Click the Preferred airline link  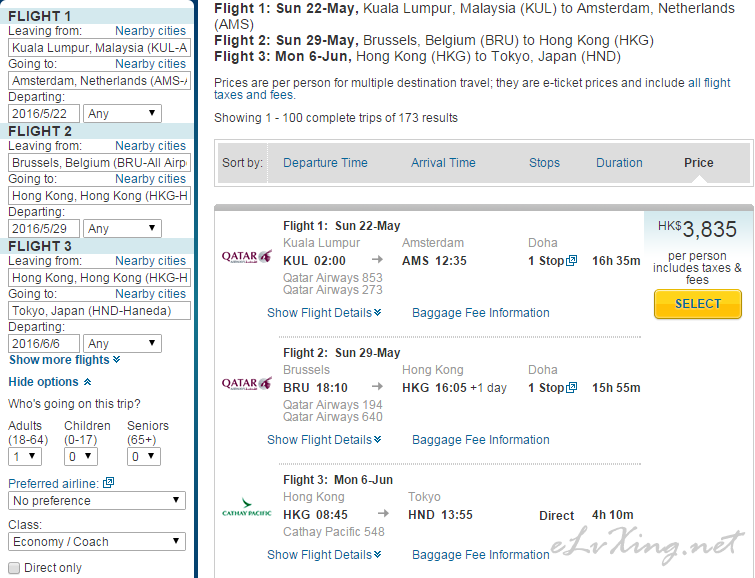pos(53,484)
